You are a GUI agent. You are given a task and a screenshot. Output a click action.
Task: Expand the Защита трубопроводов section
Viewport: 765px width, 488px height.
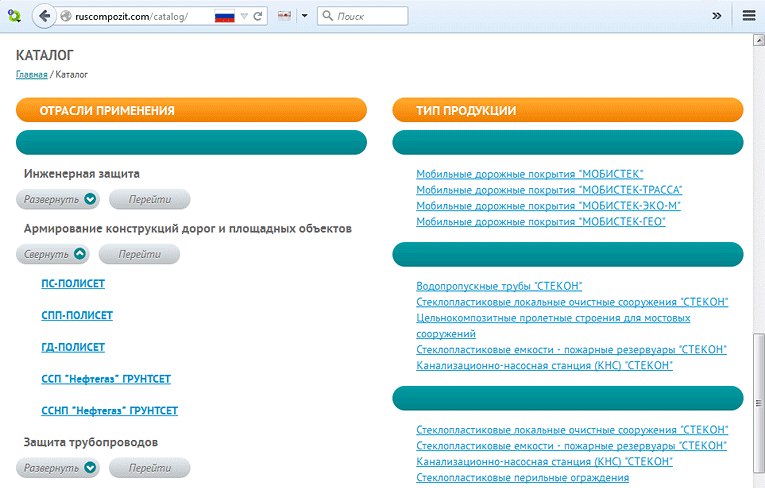[x=60, y=467]
